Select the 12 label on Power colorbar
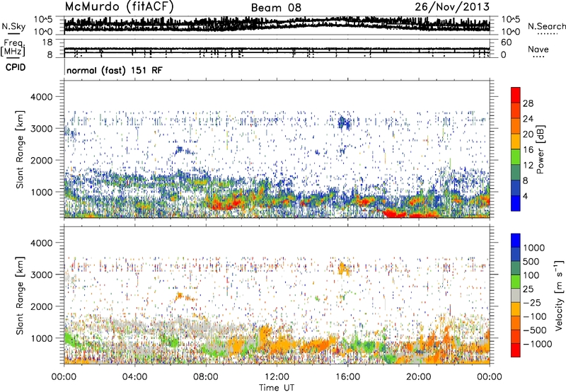Image resolution: width=566 pixels, height=392 pixels. point(528,166)
